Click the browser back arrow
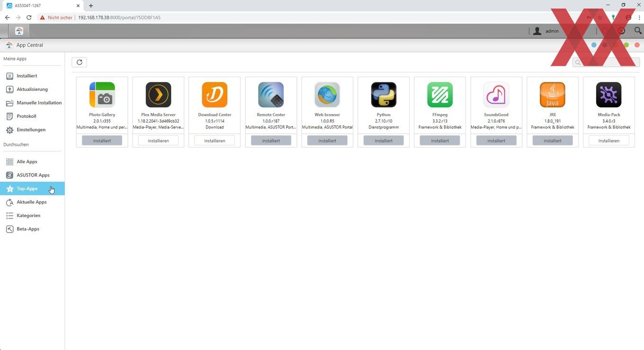This screenshot has height=350, width=644. [x=7, y=17]
